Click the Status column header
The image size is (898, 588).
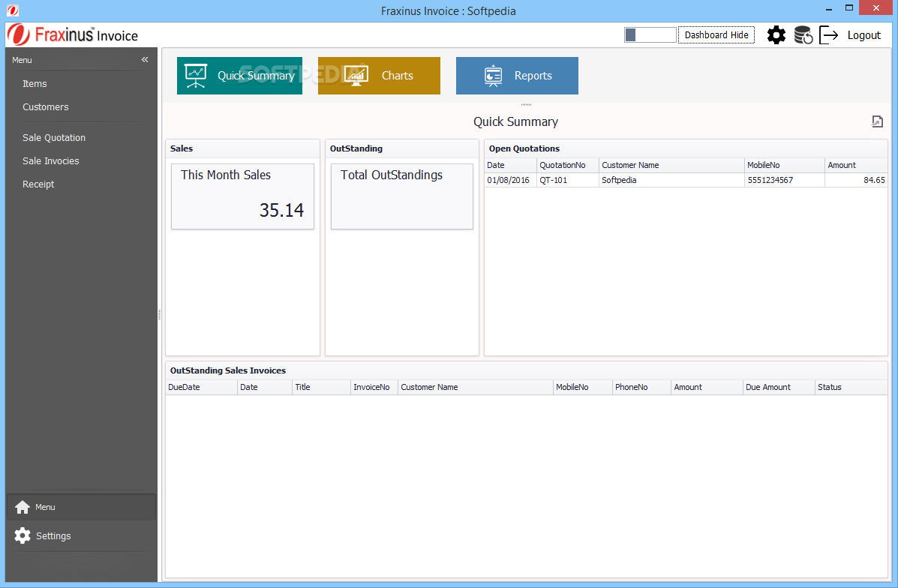coord(851,387)
